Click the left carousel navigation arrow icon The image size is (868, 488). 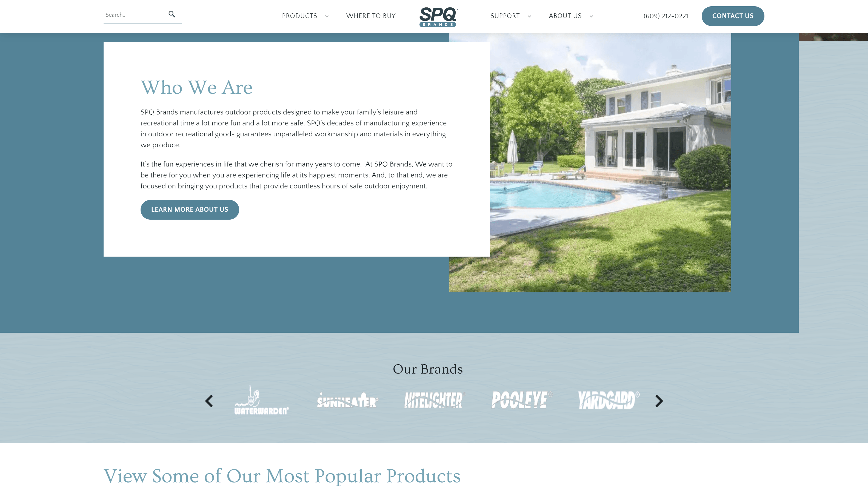click(x=209, y=401)
